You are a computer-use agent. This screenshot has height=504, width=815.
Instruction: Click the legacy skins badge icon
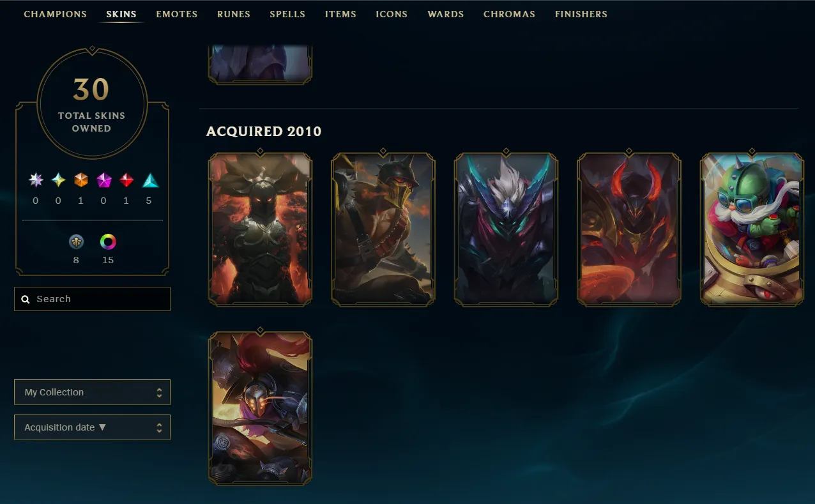(x=76, y=242)
